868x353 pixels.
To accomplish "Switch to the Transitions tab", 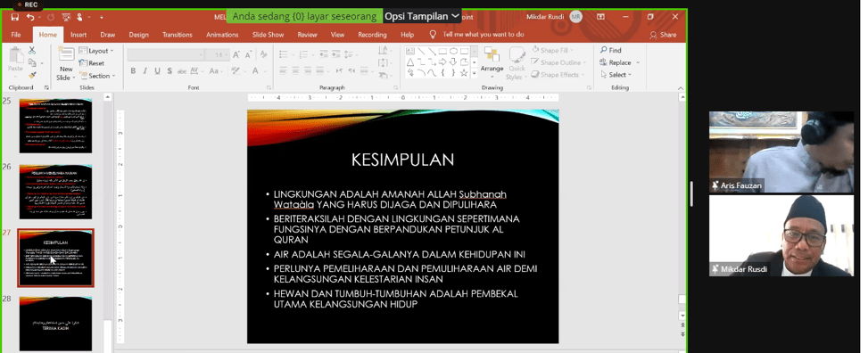I will [178, 35].
